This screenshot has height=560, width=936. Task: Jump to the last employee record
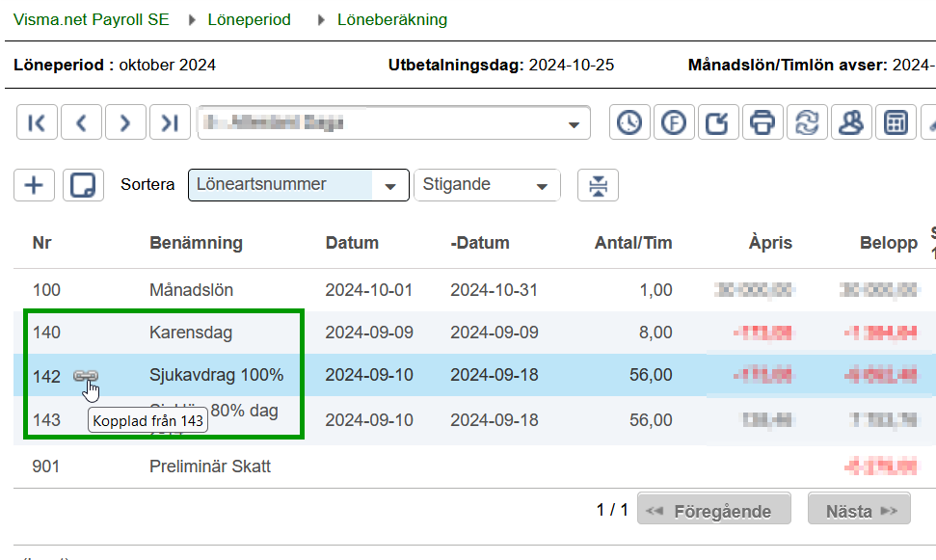[170, 123]
